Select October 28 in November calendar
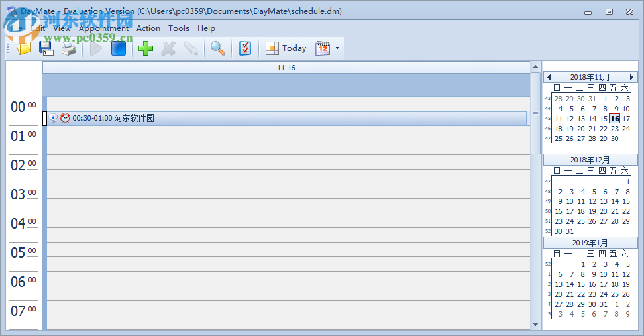 (x=558, y=99)
